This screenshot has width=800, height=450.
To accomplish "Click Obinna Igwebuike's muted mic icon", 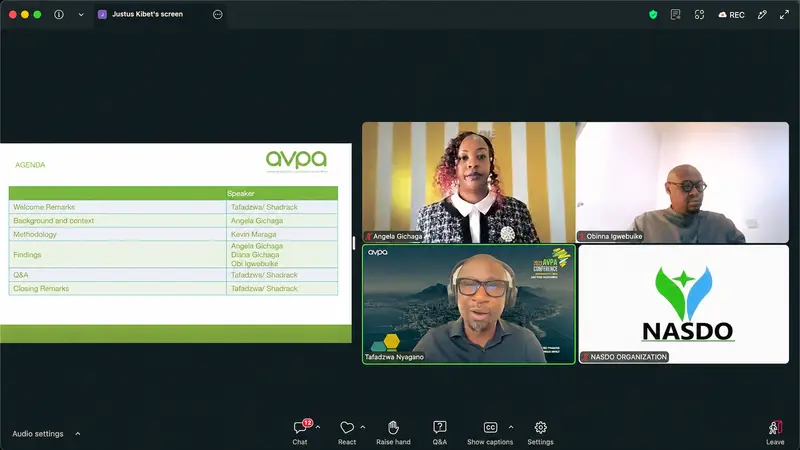I will [x=582, y=236].
